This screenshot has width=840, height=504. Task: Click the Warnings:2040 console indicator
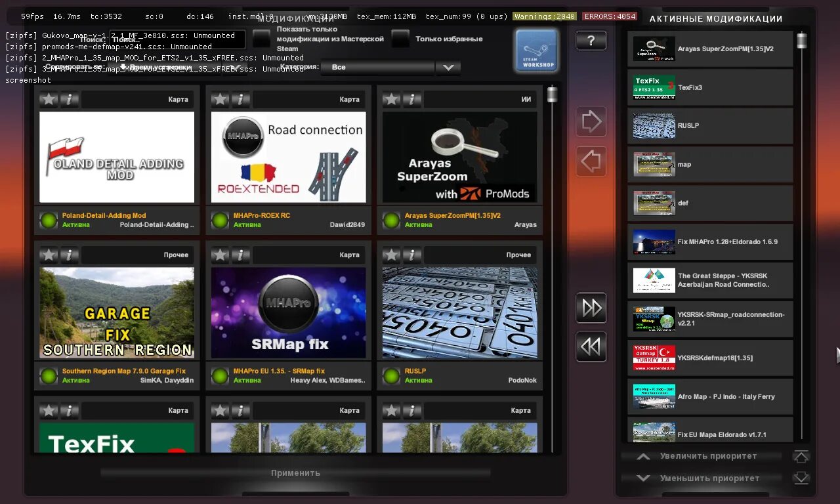point(544,16)
